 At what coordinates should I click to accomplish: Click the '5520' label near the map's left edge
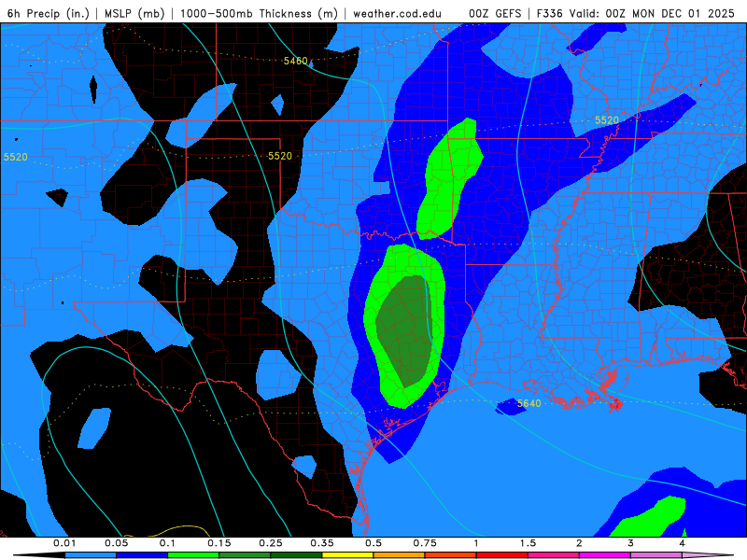click(15, 157)
